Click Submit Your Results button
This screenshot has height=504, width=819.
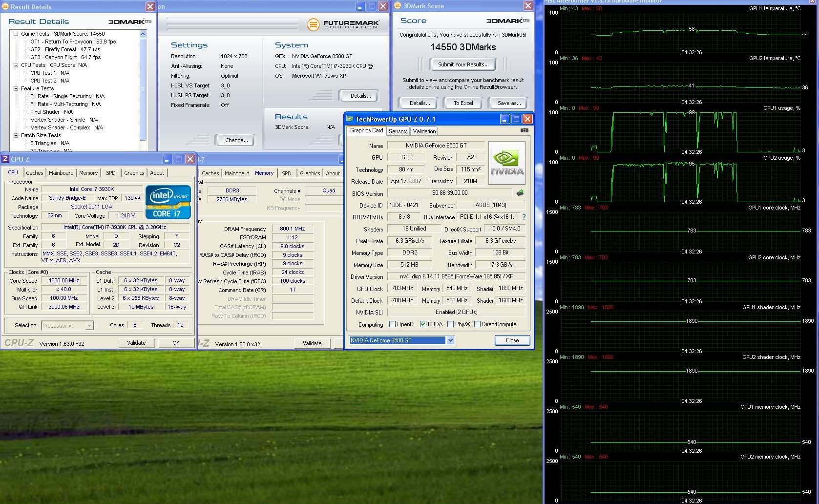point(463,64)
